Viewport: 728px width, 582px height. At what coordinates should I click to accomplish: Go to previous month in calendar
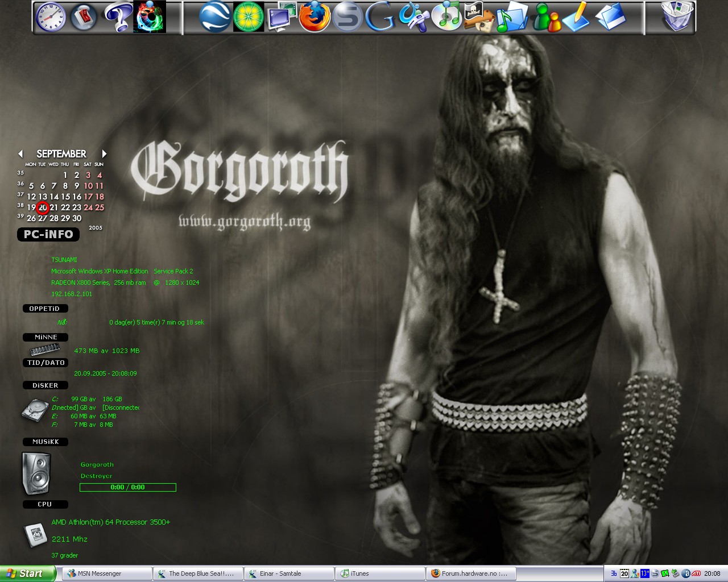pos(20,153)
